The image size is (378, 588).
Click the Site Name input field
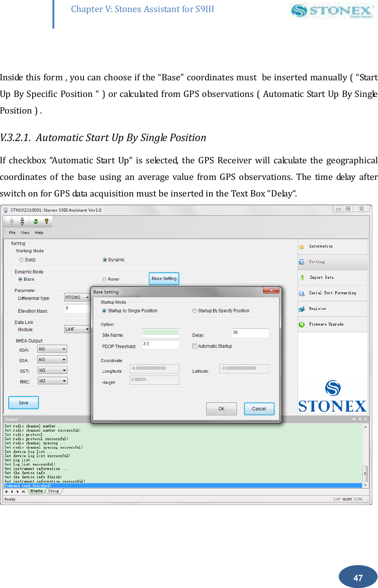(x=160, y=333)
